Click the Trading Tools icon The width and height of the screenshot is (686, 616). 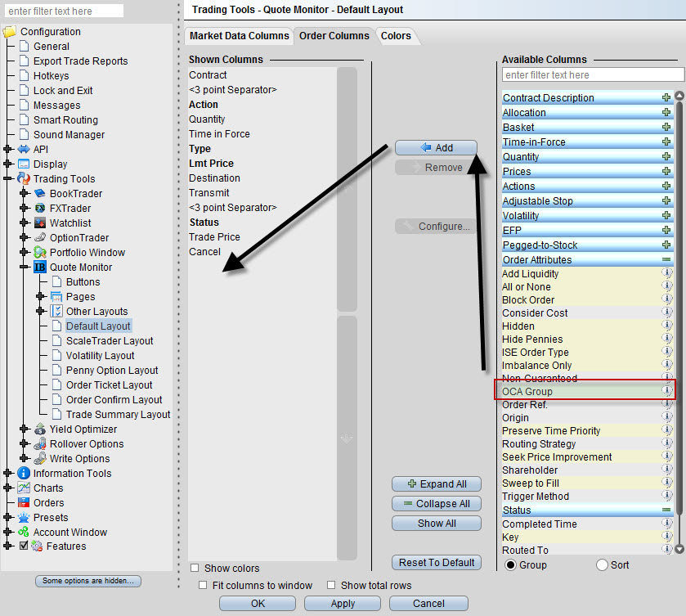click(x=24, y=178)
